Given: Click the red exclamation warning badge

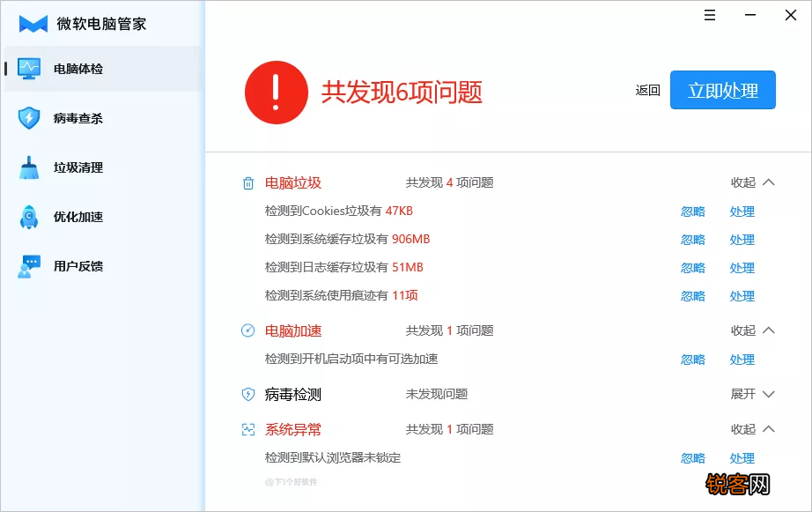Looking at the screenshot, I should click(x=277, y=92).
